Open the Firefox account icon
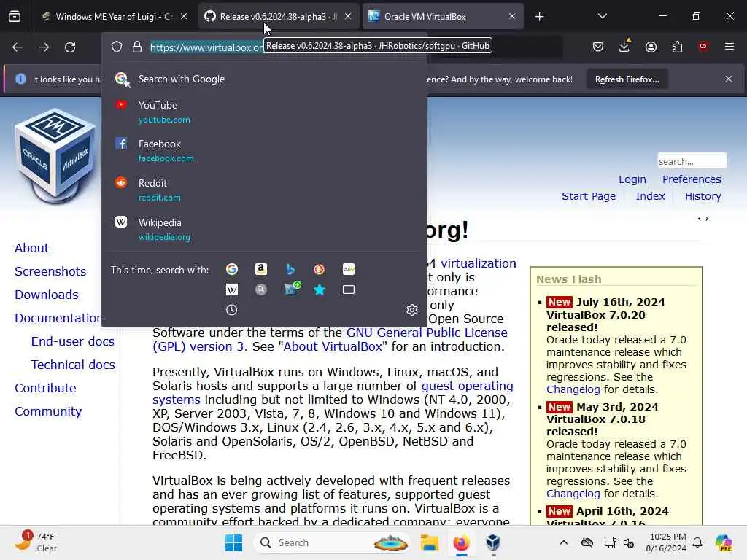Screen dimensions: 747x560 tap(651, 47)
